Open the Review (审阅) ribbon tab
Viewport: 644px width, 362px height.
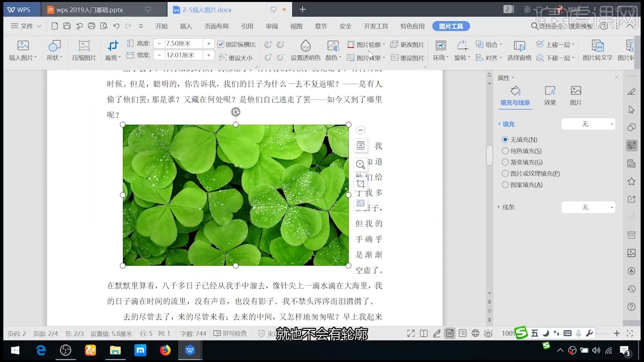(272, 26)
